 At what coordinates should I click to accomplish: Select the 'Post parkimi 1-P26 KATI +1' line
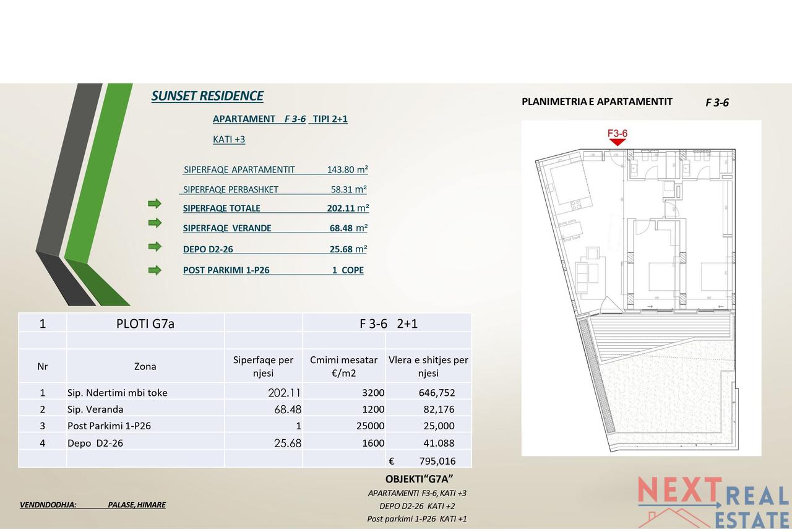coord(417,519)
